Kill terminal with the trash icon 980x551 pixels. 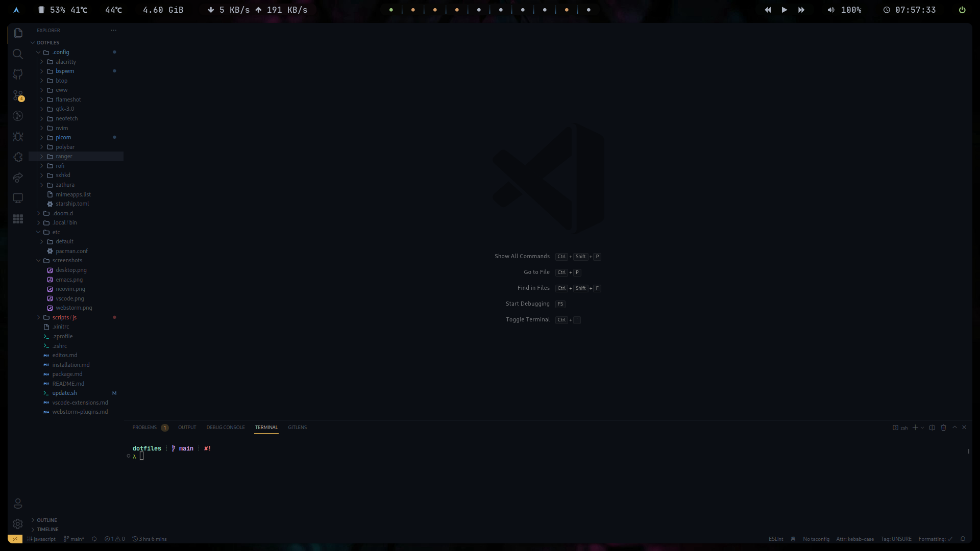point(943,428)
